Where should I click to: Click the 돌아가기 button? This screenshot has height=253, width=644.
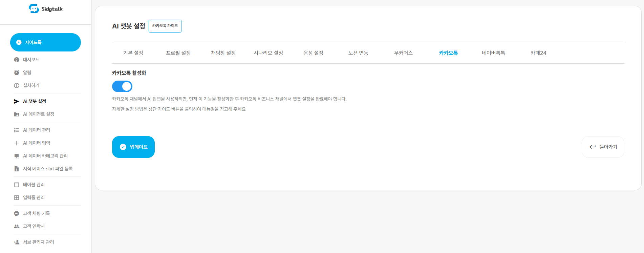click(603, 147)
